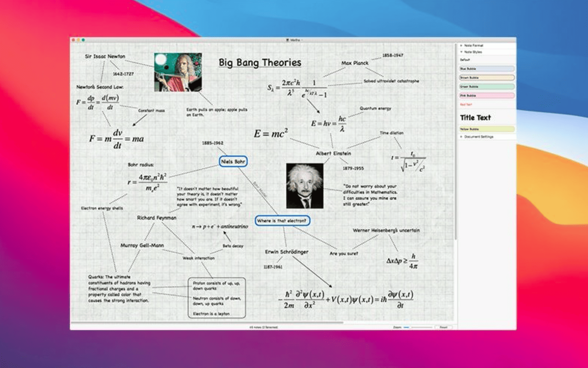This screenshot has width=588, height=368.
Task: Select the Albert Einstein photo
Action: 305,186
